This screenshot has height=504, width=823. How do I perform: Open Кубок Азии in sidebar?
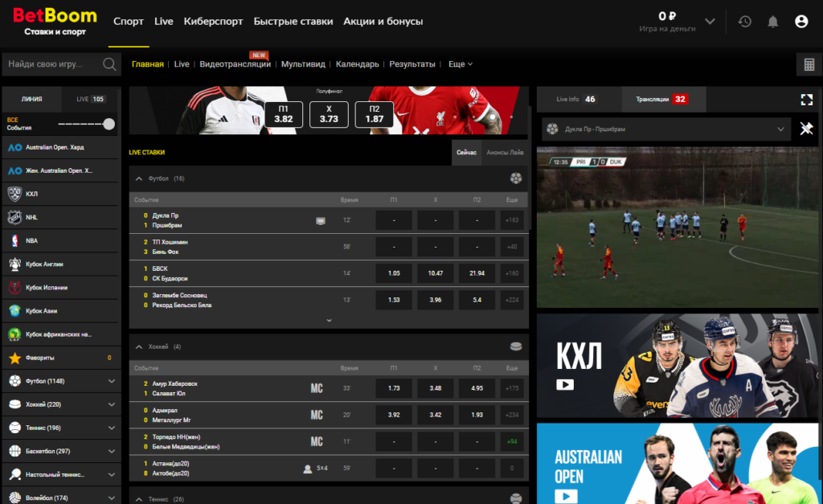[60, 311]
